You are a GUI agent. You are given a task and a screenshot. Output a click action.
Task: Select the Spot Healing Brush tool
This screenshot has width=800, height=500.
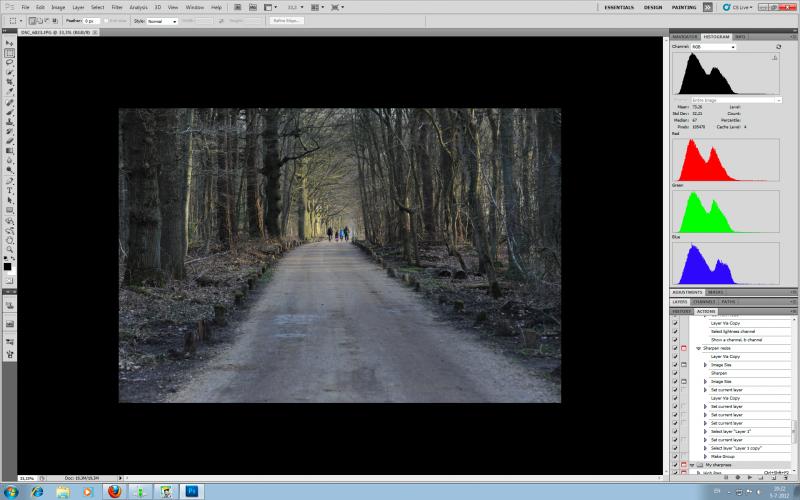coord(9,103)
